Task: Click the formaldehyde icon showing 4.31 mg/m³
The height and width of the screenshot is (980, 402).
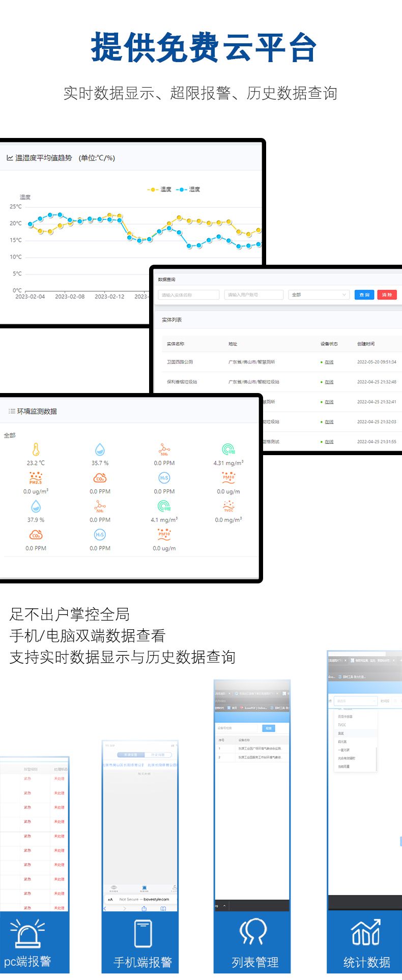Action: 228,450
